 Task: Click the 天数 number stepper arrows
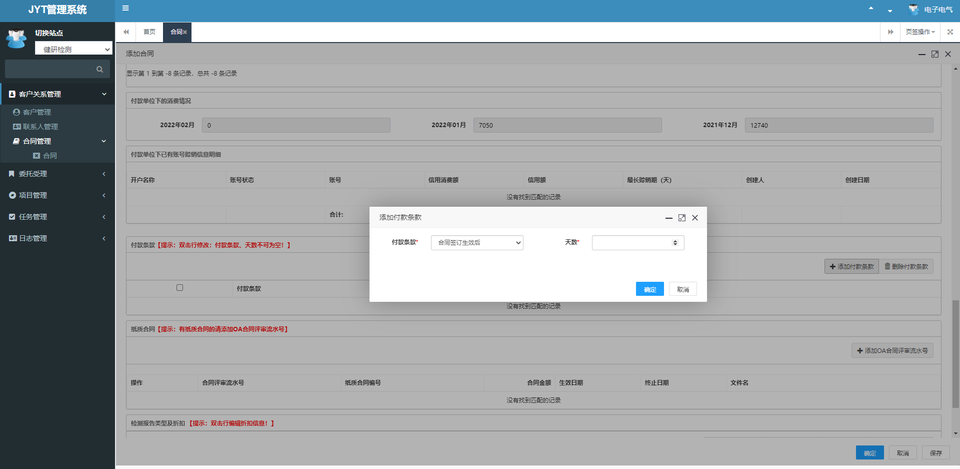pyautogui.click(x=677, y=242)
